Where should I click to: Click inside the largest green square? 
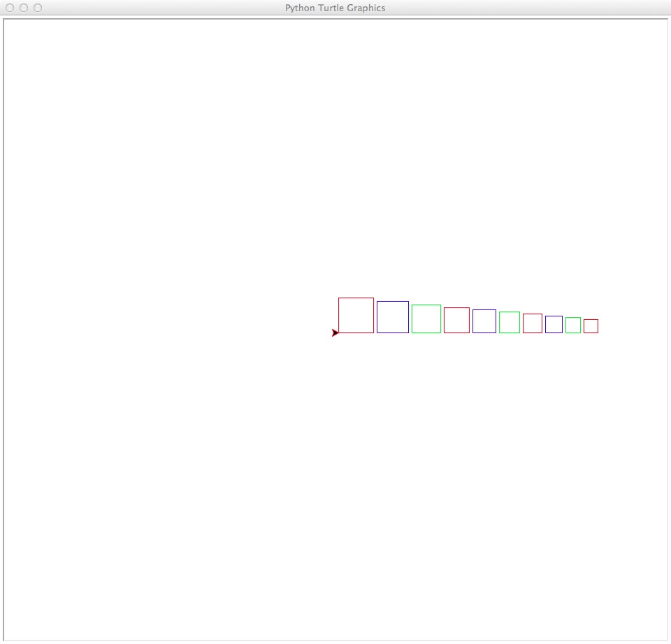pyautogui.click(x=426, y=319)
